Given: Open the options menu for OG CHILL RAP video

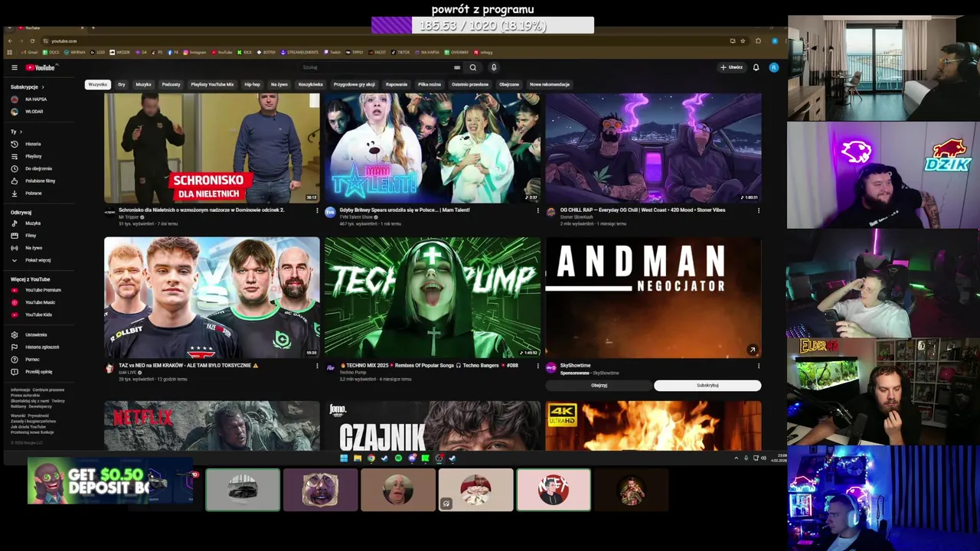Looking at the screenshot, I should 759,210.
